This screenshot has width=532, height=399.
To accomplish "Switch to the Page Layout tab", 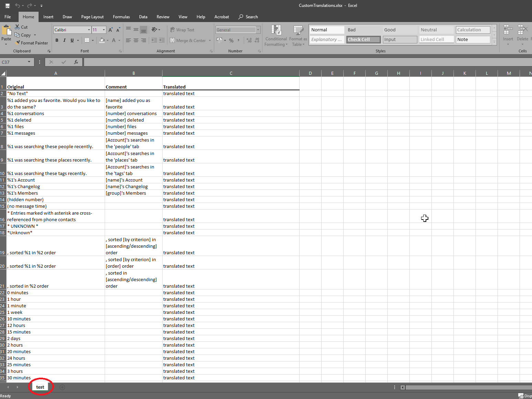I will click(92, 17).
